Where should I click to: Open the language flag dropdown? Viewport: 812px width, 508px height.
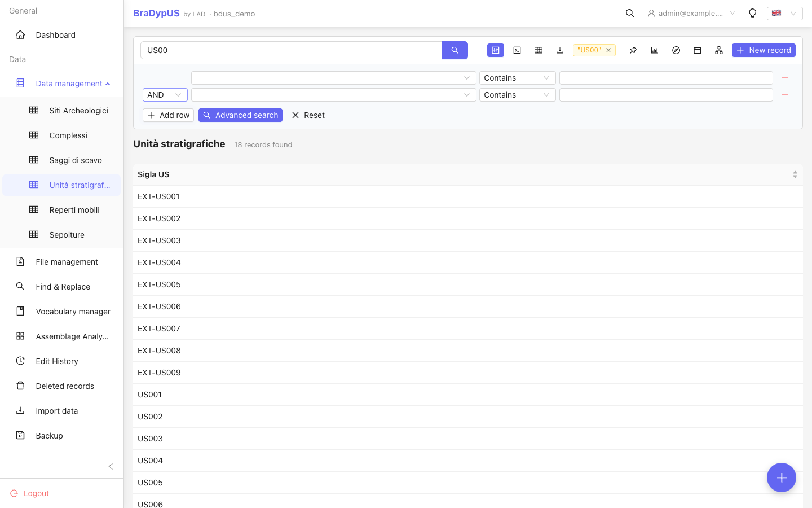coord(785,14)
